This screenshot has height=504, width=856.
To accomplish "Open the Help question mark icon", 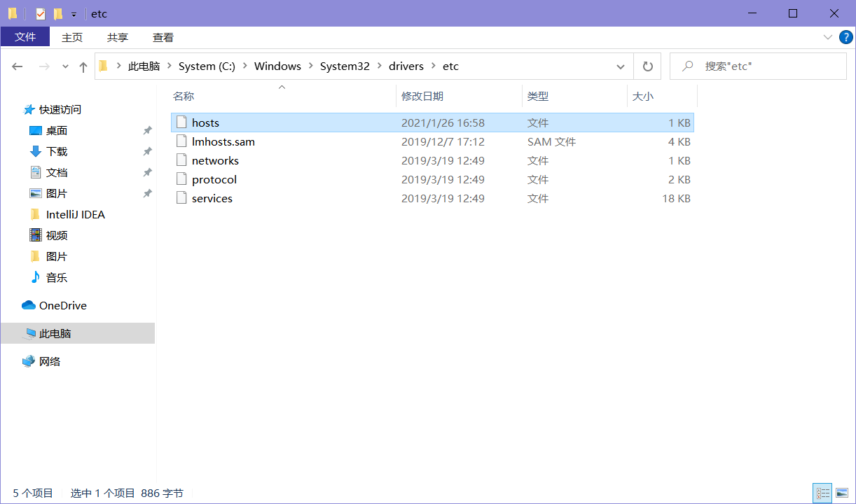I will (845, 37).
